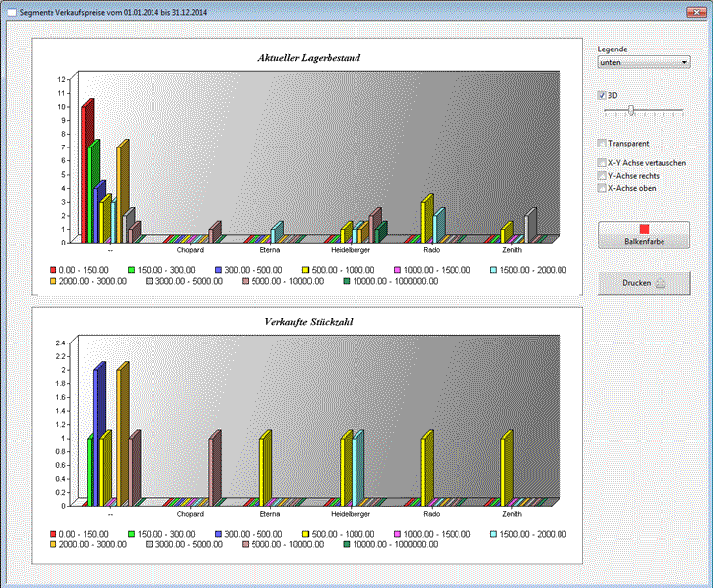Click the printer icon on Drucken
The width and height of the screenshot is (713, 588).
click(x=661, y=283)
